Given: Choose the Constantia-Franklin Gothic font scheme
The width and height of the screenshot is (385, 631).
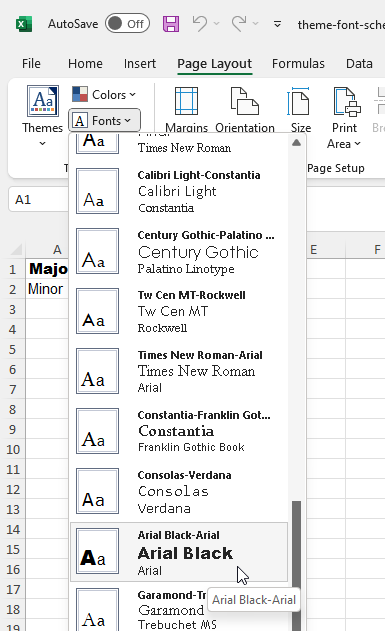Looking at the screenshot, I should (179, 431).
